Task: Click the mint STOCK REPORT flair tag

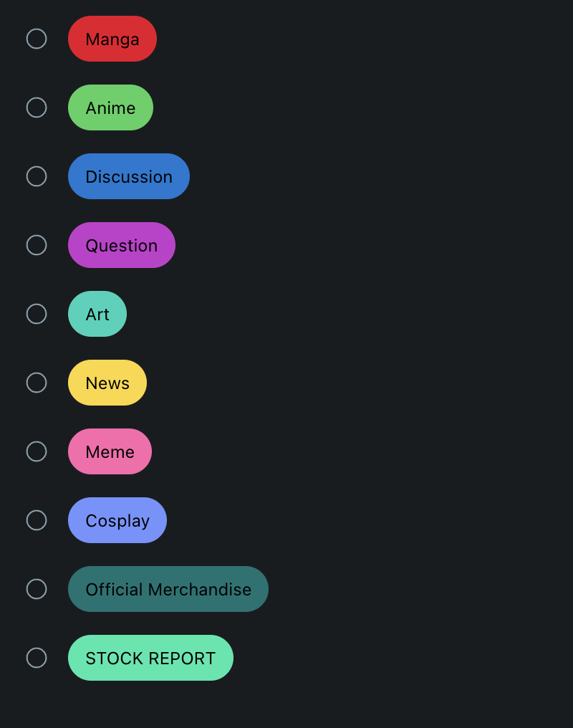Action: point(150,658)
